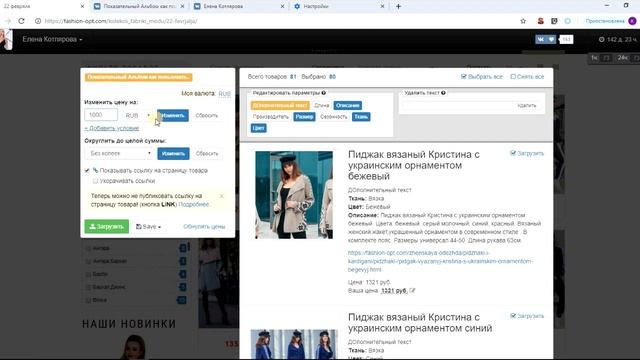Toggle the Цвет parameter tag

258,128
